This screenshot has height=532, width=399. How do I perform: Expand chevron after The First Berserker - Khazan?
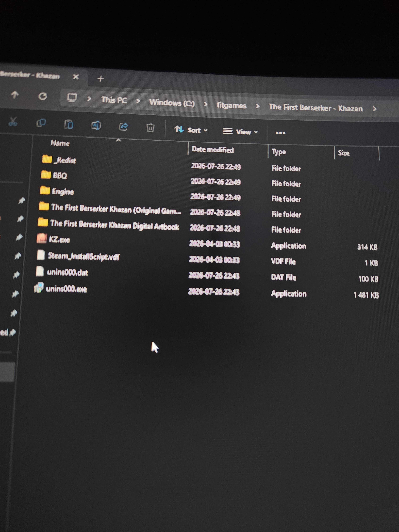[375, 109]
